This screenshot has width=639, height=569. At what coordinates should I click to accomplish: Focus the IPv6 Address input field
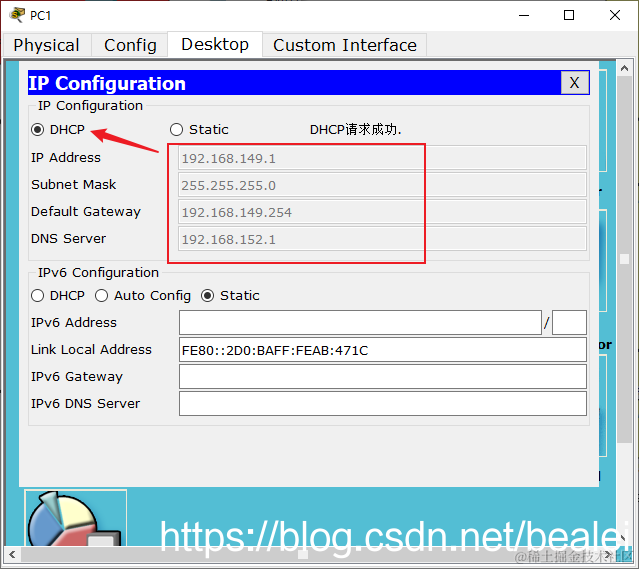coord(360,322)
